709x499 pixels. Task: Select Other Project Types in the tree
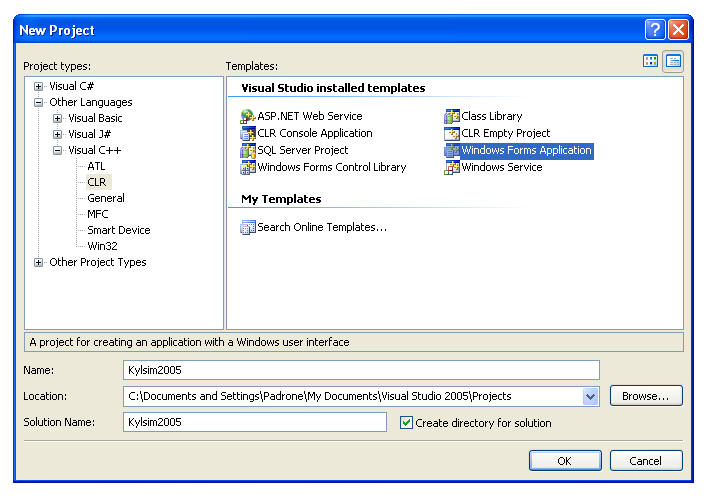coord(98,263)
